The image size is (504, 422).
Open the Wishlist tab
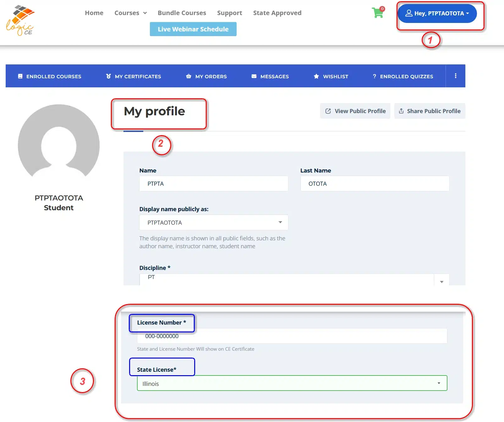click(331, 76)
